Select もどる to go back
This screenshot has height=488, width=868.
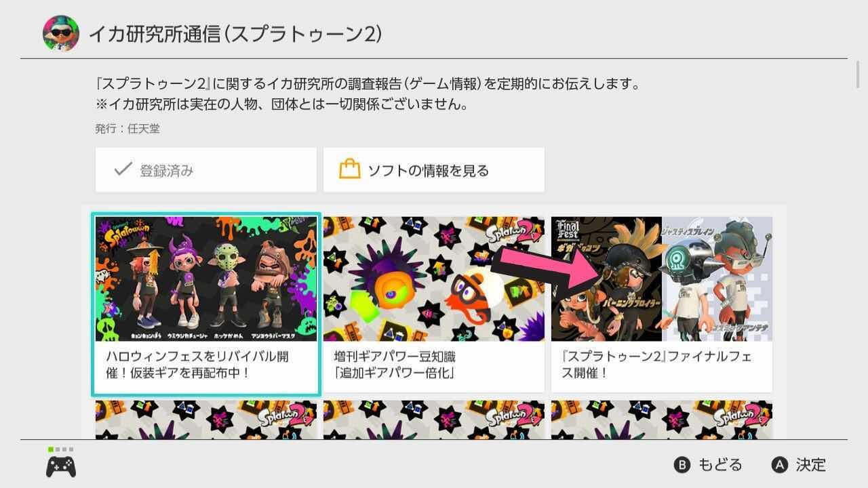[708, 465]
